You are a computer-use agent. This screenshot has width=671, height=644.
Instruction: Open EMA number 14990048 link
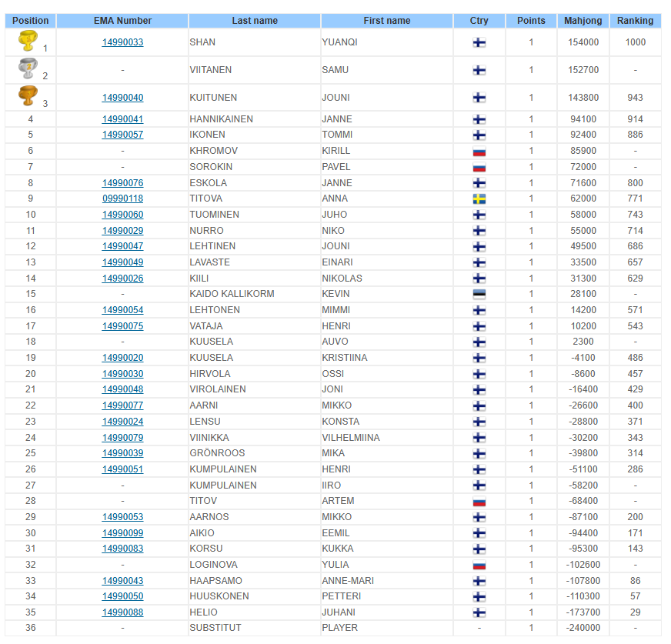pyautogui.click(x=122, y=389)
